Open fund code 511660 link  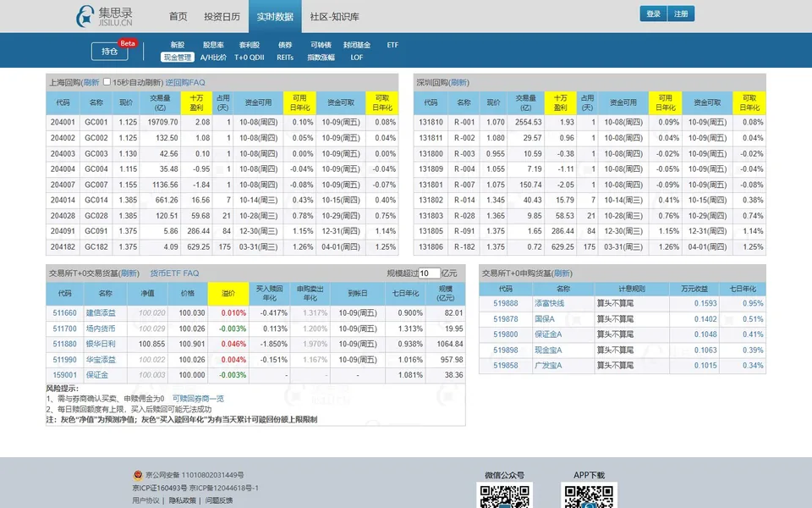pyautogui.click(x=65, y=313)
